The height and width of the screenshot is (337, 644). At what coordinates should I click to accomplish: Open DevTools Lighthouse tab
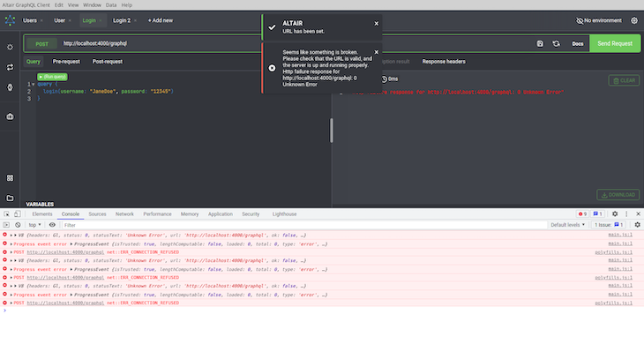pyautogui.click(x=284, y=213)
